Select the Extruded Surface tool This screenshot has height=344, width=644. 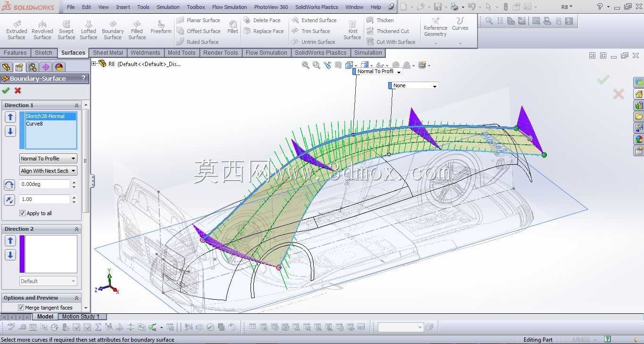(17, 30)
